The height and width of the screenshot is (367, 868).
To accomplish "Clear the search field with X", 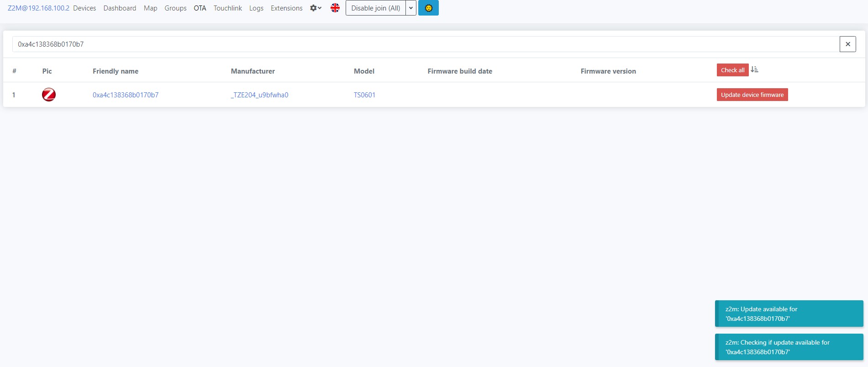I will click(847, 44).
